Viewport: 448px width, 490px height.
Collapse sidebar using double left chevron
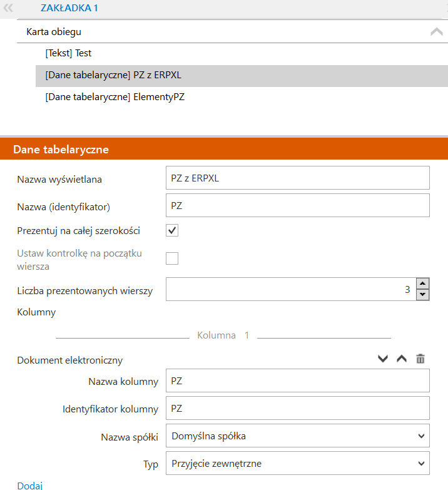(8, 8)
